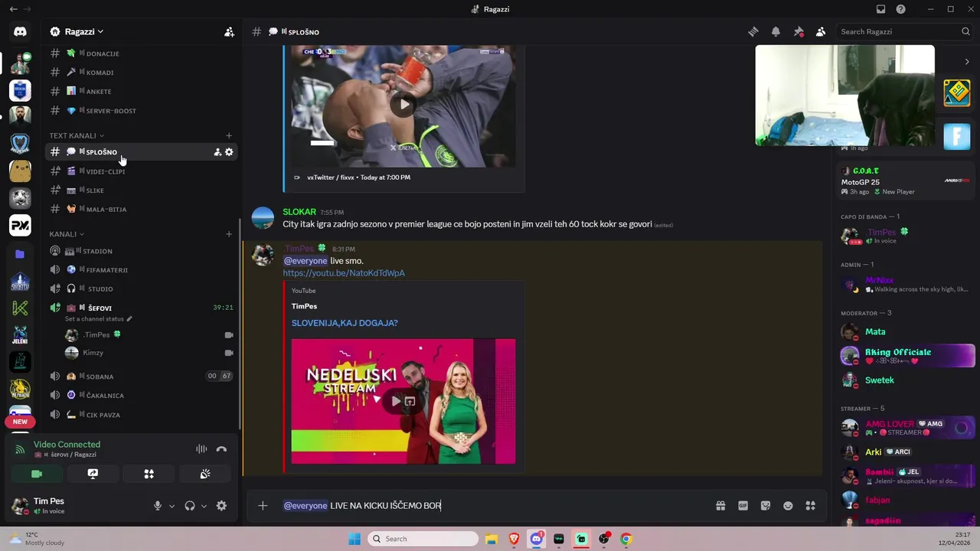Image resolution: width=980 pixels, height=551 pixels.
Task: Open SPLOŠNO channel settings gear
Action: 229,152
